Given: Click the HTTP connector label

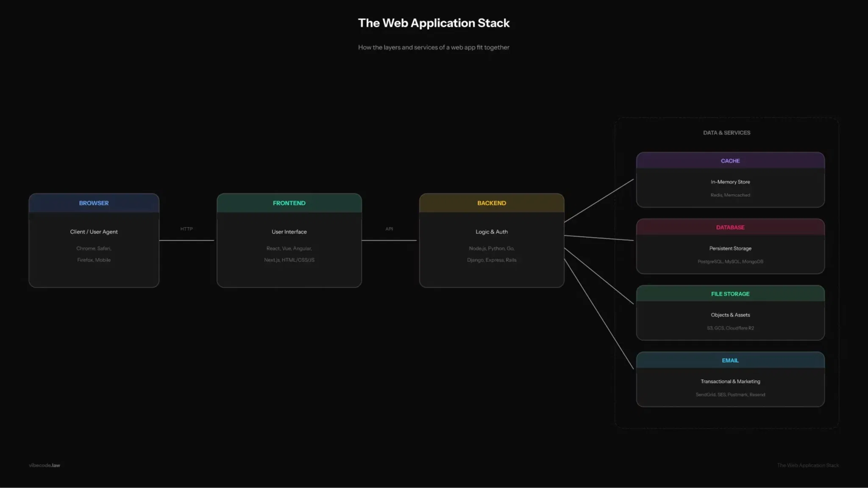Looking at the screenshot, I should pyautogui.click(x=186, y=229).
